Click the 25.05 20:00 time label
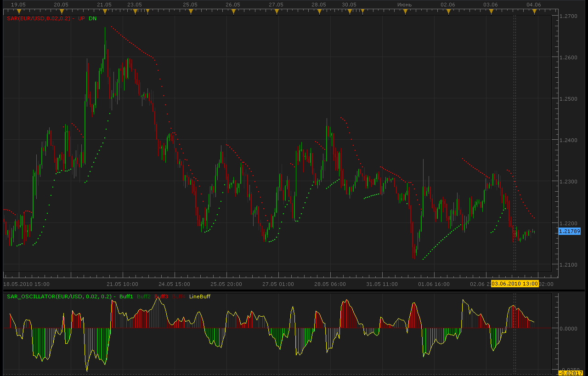The height and width of the screenshot is (376, 588). (226, 284)
